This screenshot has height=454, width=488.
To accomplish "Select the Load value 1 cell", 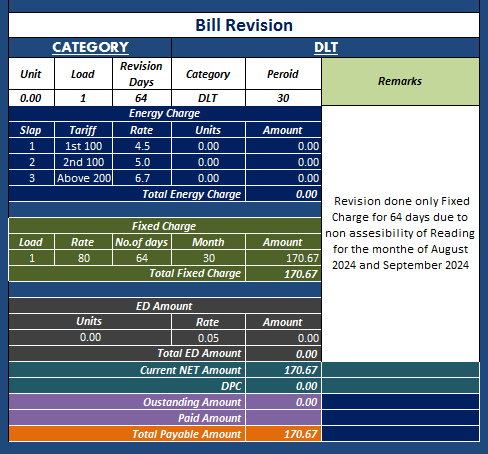I will pos(83,98).
